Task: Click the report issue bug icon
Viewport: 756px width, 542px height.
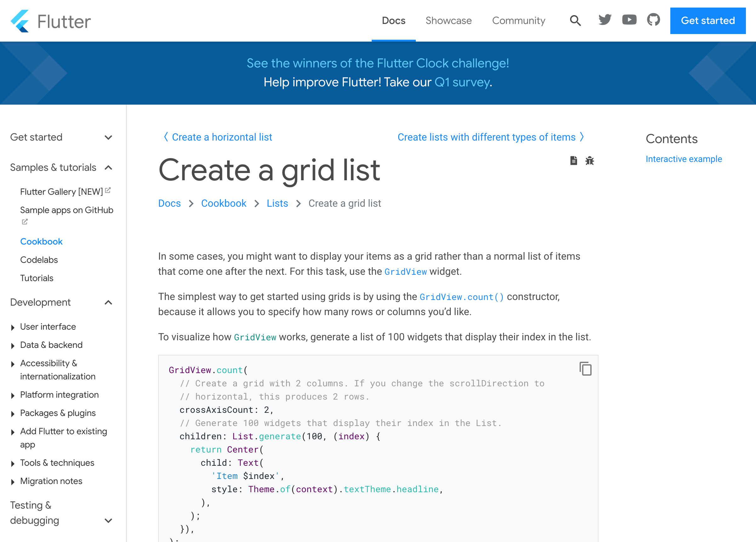Action: 589,161
